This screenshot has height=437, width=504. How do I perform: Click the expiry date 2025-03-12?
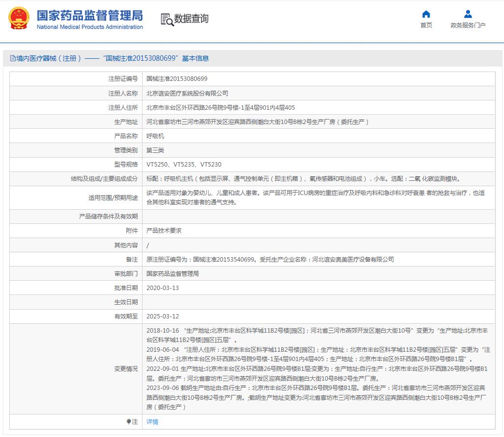coord(163,316)
